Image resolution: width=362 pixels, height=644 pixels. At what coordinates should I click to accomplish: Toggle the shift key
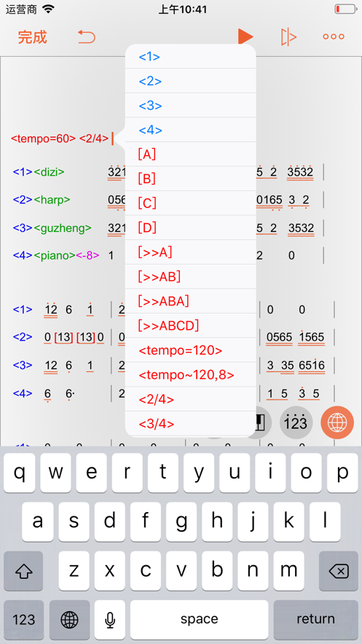23,571
